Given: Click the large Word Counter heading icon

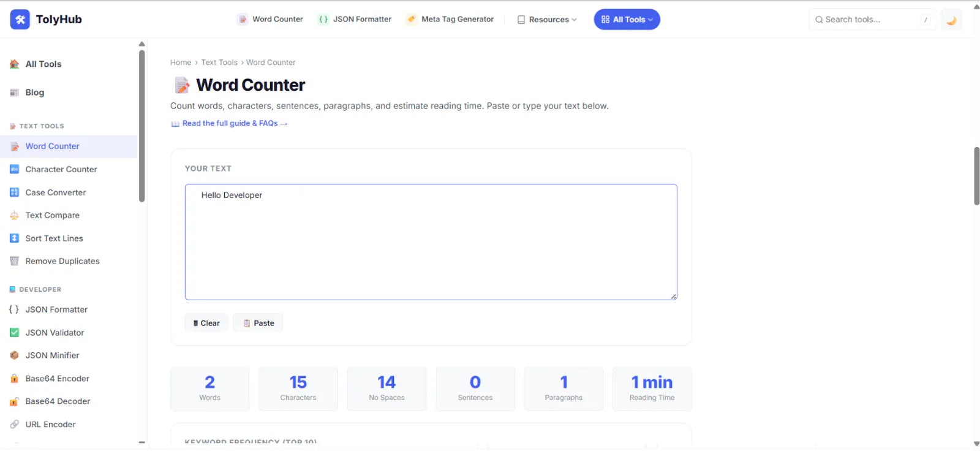Looking at the screenshot, I should pyautogui.click(x=182, y=85).
